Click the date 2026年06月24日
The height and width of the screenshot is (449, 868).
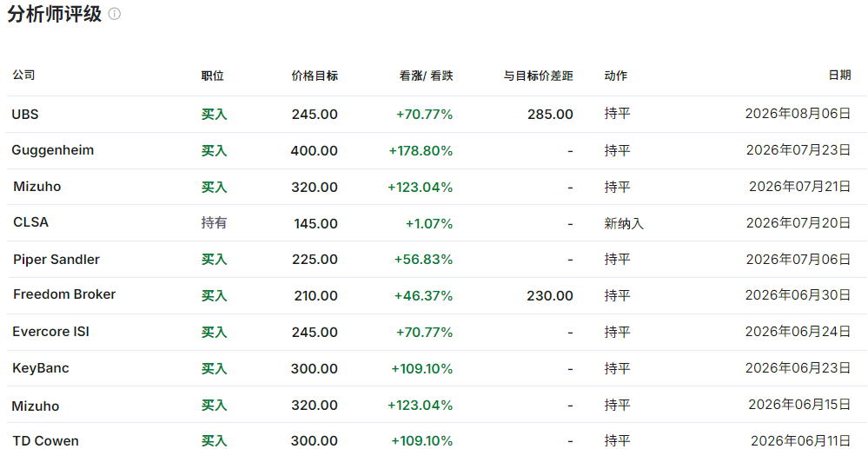coord(798,332)
